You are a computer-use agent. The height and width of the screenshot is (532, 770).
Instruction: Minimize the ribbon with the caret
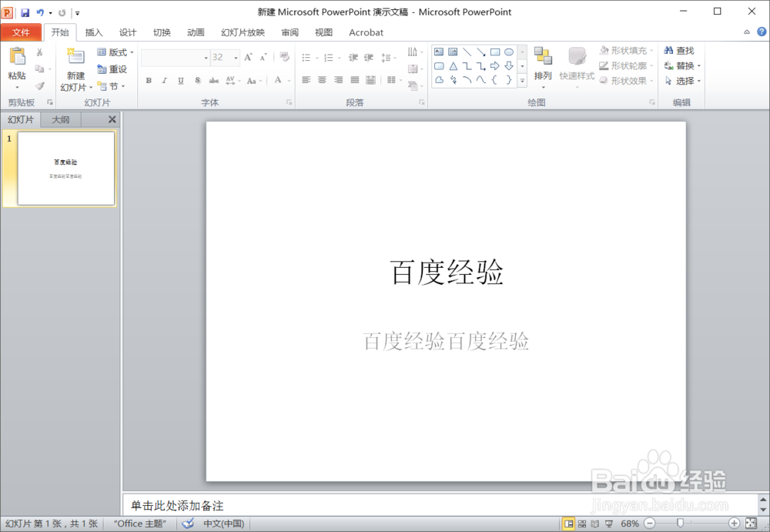746,32
